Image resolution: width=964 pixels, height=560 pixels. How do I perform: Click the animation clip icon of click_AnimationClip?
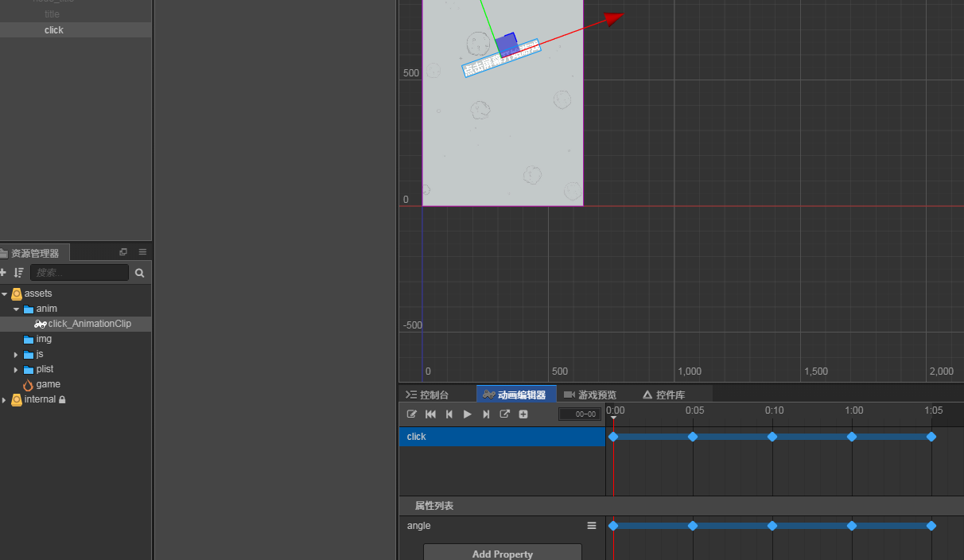point(41,324)
